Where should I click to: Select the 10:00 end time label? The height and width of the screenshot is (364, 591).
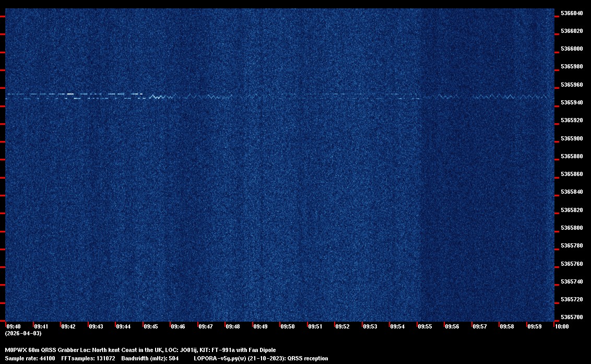click(562, 326)
